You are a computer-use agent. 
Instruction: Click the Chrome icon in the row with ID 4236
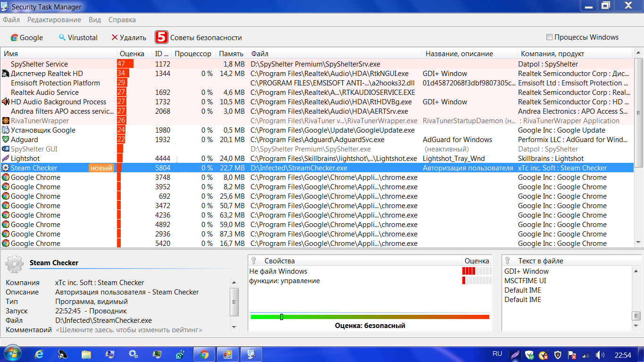(6, 215)
